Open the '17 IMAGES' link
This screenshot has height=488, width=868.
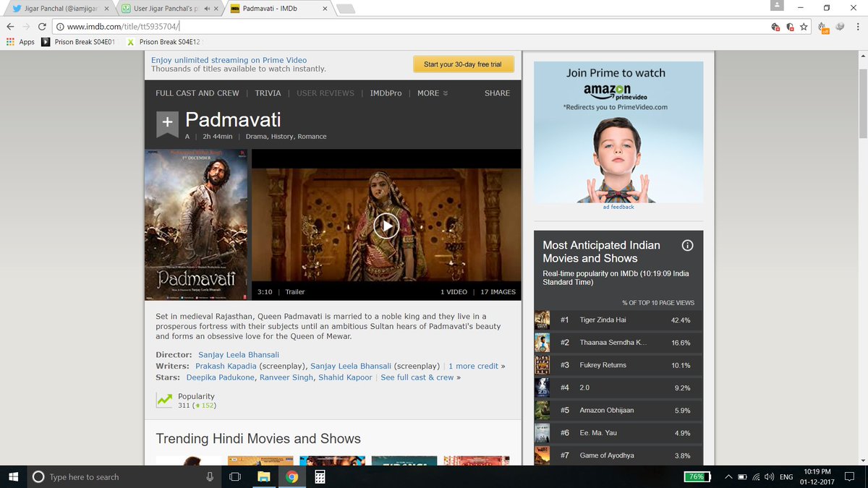(498, 292)
